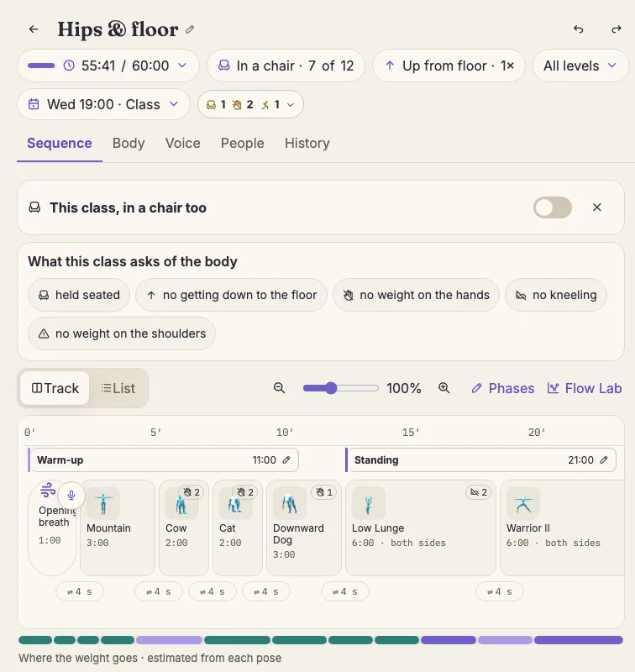Viewport: 635px width, 672px height.
Task: Click 'no weight on the hands' chip
Action: (416, 295)
